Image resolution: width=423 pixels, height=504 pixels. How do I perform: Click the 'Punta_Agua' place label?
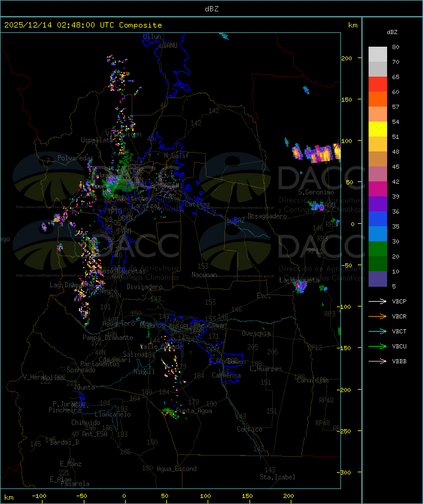pyautogui.click(x=194, y=411)
